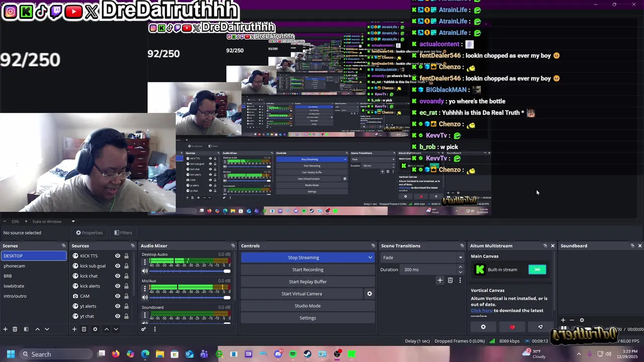This screenshot has width=644, height=362.
Task: Open source properties gear in Sources toolbar
Action: (x=95, y=329)
